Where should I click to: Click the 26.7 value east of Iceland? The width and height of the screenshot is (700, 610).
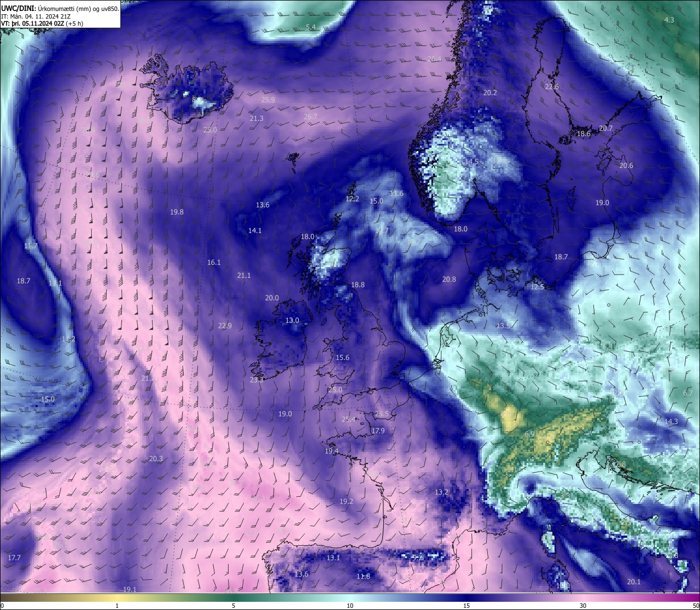point(310,117)
